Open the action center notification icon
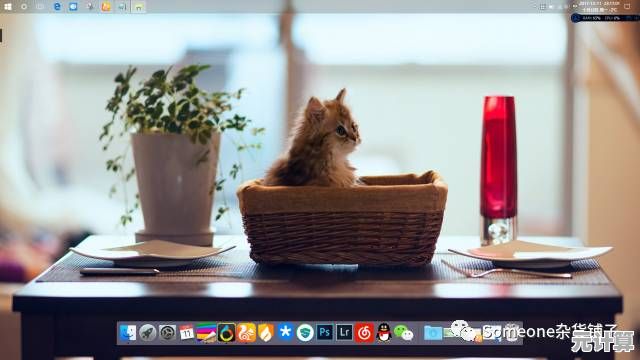Viewport: 640px width, 360px height. (627, 7)
